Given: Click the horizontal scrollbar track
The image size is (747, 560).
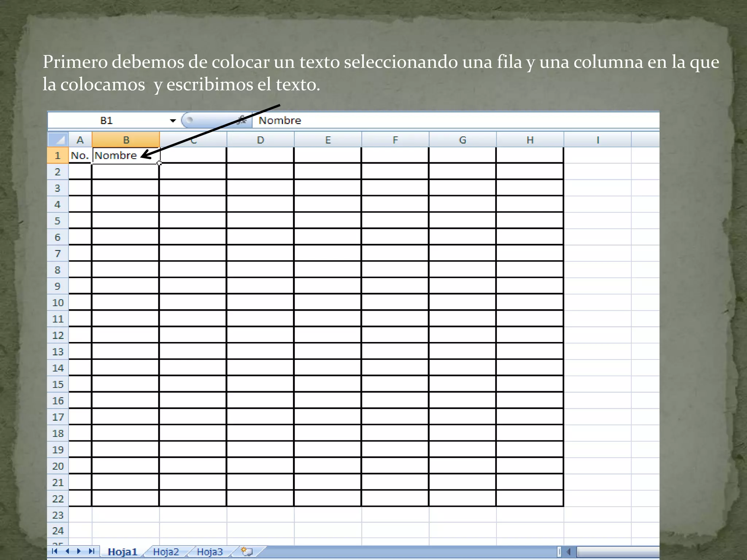Looking at the screenshot, I should [618, 552].
